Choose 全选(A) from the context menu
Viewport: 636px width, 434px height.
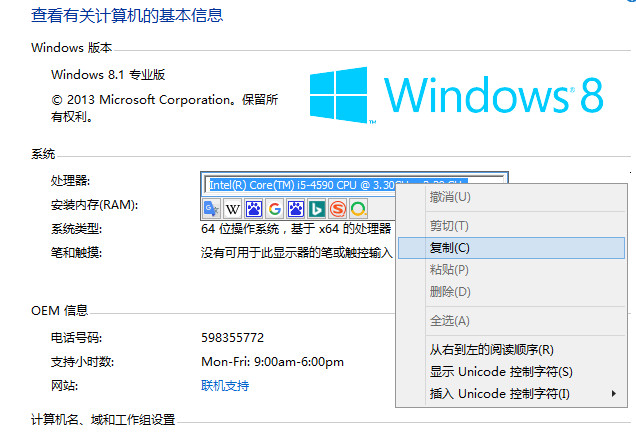[x=449, y=320]
